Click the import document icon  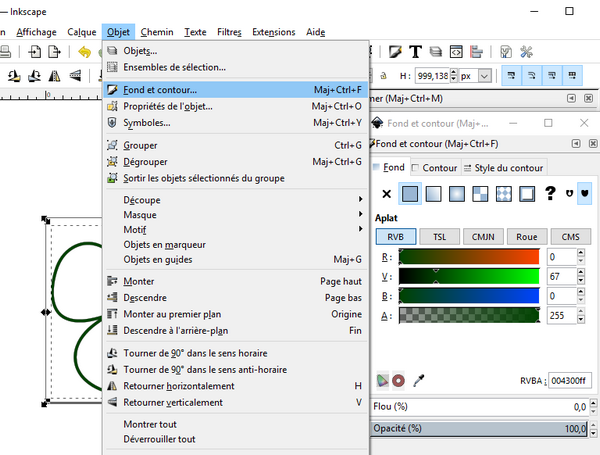(35, 52)
